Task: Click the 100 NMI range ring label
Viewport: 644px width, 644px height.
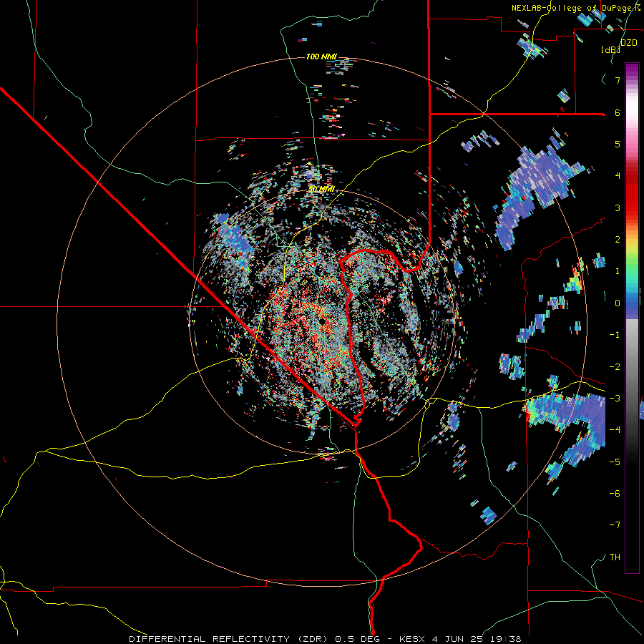Action: pos(321,57)
